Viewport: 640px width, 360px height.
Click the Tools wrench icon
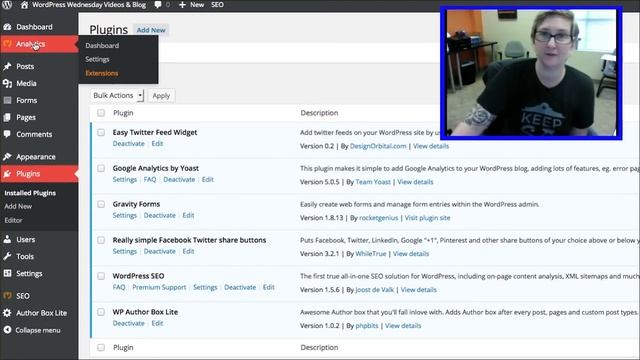[x=7, y=256]
